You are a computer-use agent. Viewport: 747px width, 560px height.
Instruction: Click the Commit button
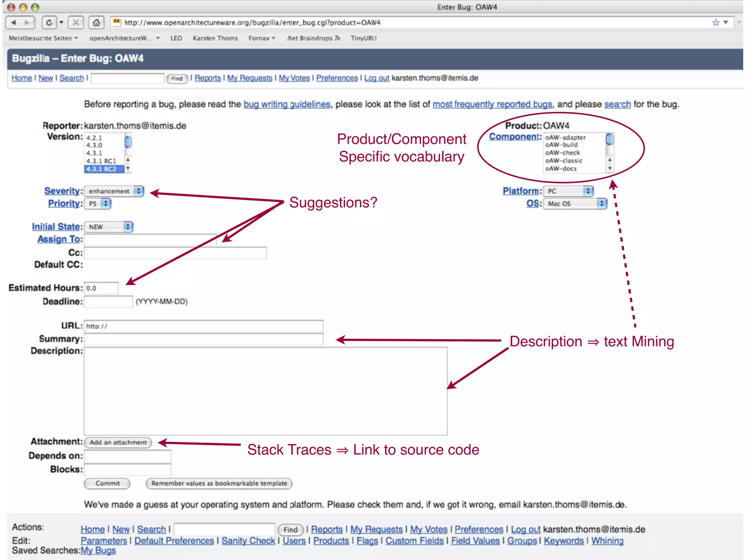click(x=108, y=483)
